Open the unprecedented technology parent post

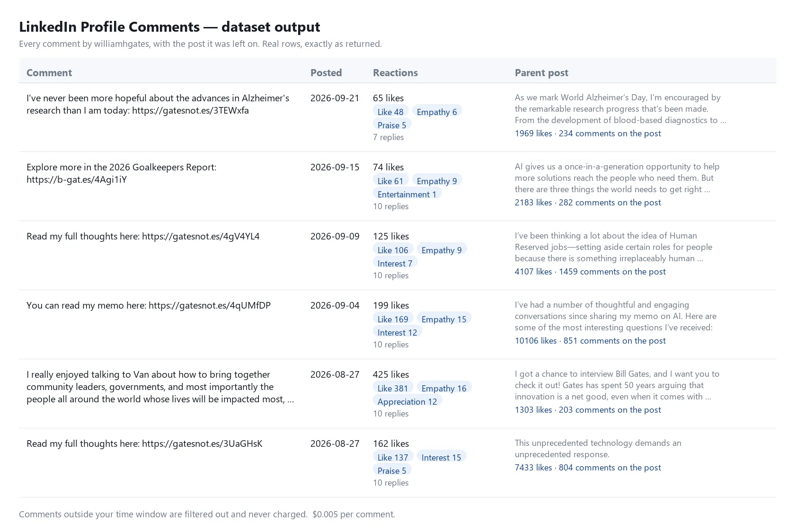(598, 449)
